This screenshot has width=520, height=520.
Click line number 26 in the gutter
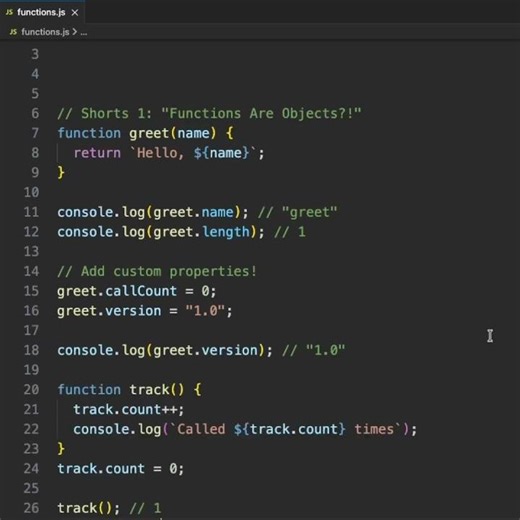[31, 508]
